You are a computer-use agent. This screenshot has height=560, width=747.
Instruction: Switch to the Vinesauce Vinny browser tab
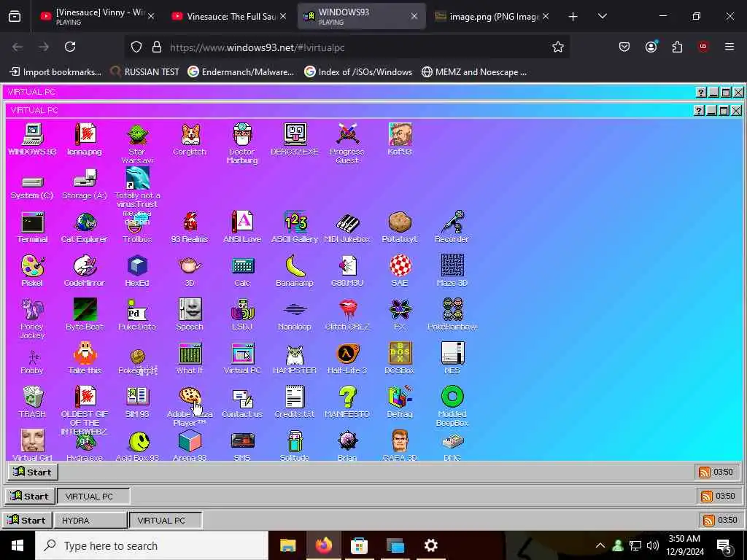point(98,16)
